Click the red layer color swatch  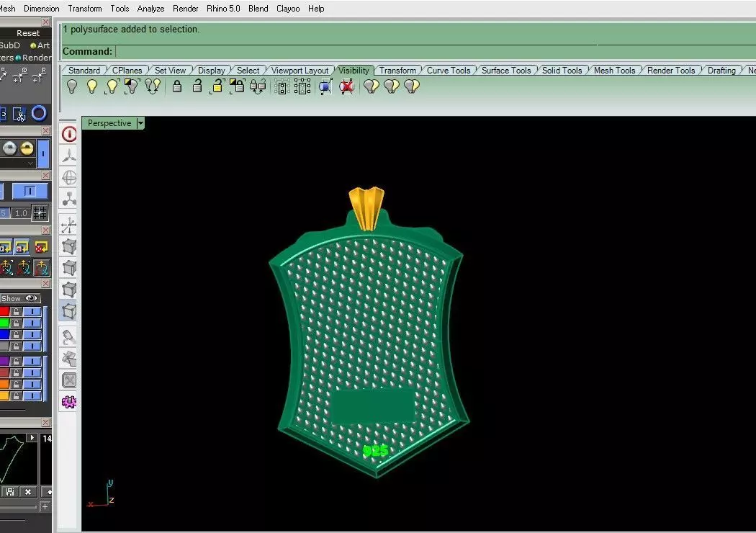4,312
